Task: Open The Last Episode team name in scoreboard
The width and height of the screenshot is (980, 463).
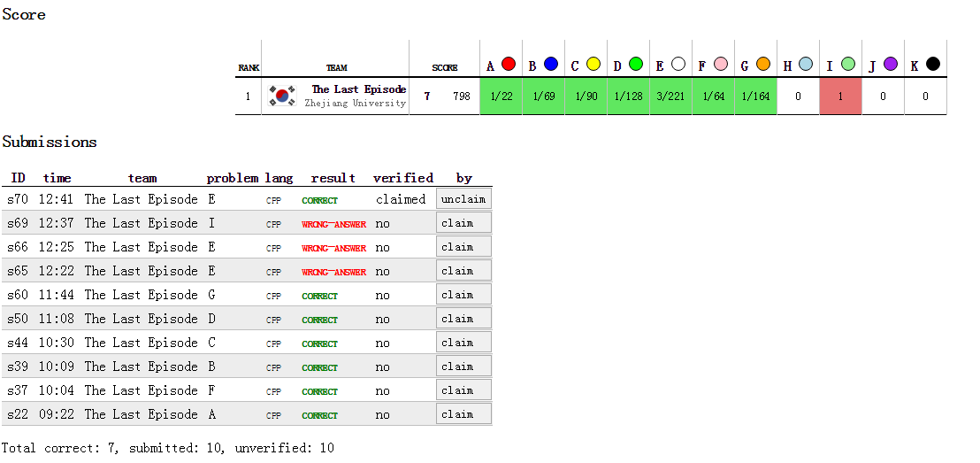Action: tap(358, 89)
